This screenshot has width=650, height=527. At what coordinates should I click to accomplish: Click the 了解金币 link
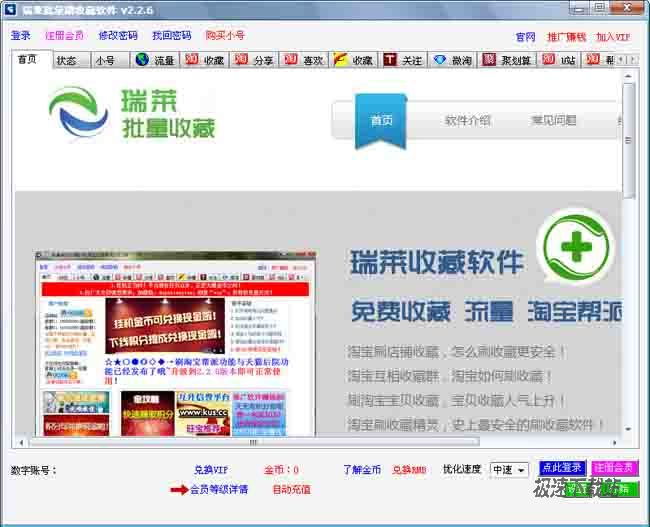(x=362, y=470)
